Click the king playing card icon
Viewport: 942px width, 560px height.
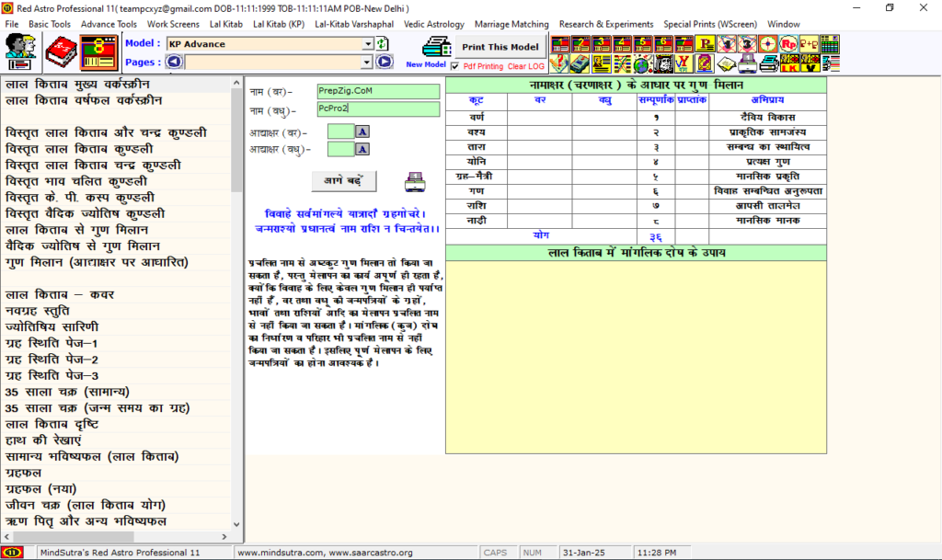(664, 63)
